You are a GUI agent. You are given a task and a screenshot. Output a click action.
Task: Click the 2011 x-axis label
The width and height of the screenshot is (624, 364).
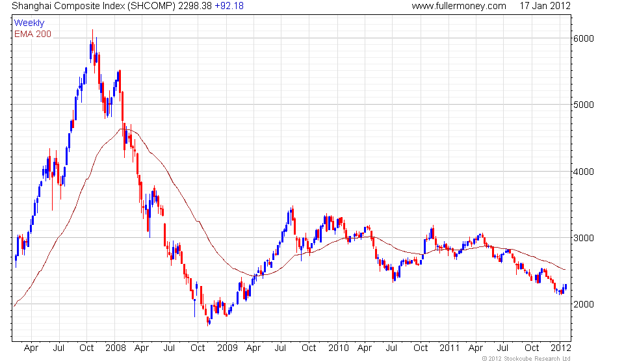coord(449,348)
